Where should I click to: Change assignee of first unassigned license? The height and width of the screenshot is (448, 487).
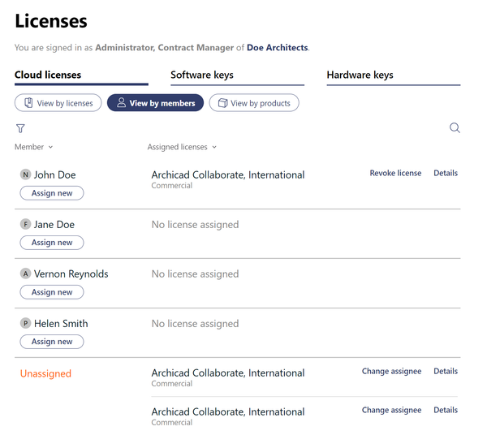coord(391,372)
